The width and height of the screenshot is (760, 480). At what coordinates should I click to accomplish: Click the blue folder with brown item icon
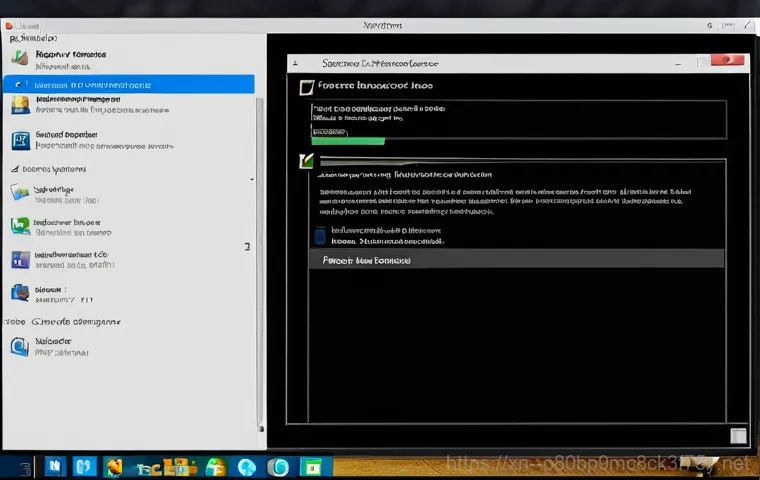pyautogui.click(x=20, y=293)
